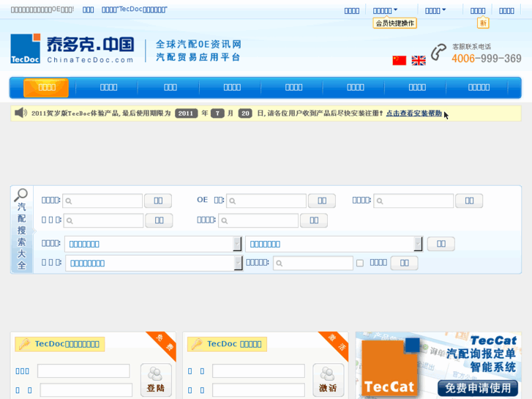532x399 pixels.
Task: Click the button right of the two wide dropdowns
Action: click(x=441, y=244)
